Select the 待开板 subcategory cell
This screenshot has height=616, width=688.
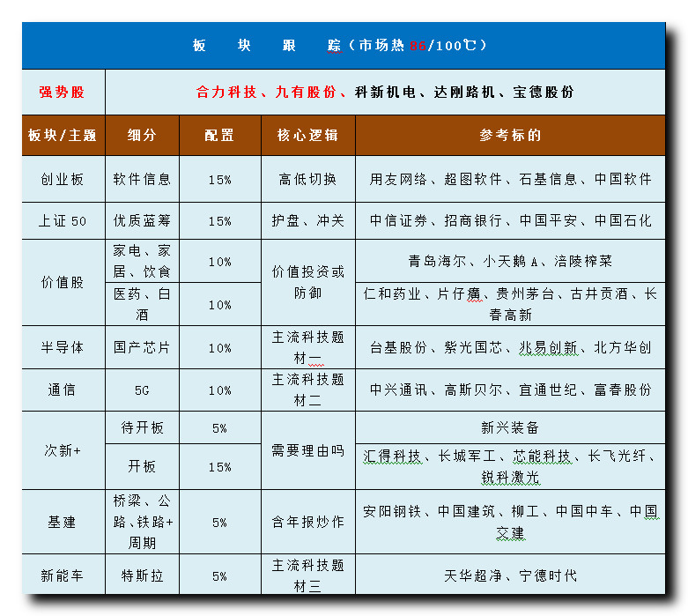coord(142,428)
